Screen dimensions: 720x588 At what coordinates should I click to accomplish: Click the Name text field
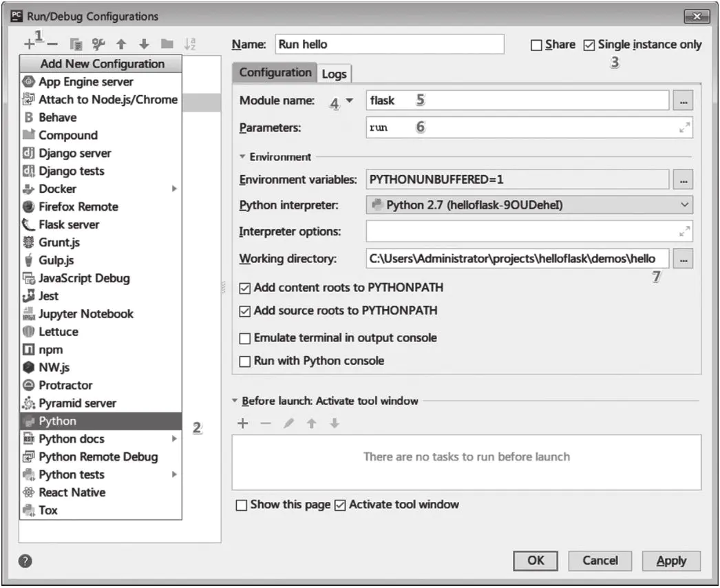point(389,44)
